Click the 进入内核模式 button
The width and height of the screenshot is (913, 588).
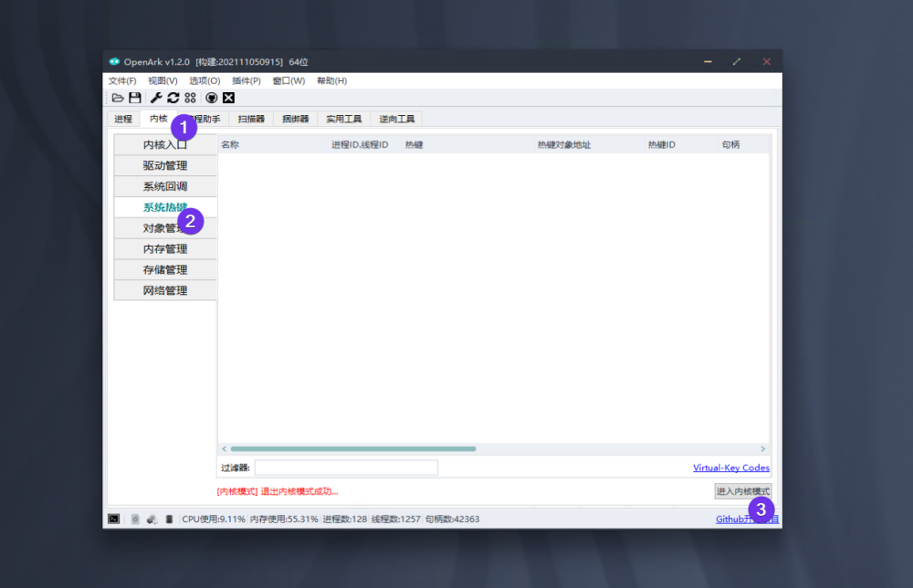click(x=743, y=491)
